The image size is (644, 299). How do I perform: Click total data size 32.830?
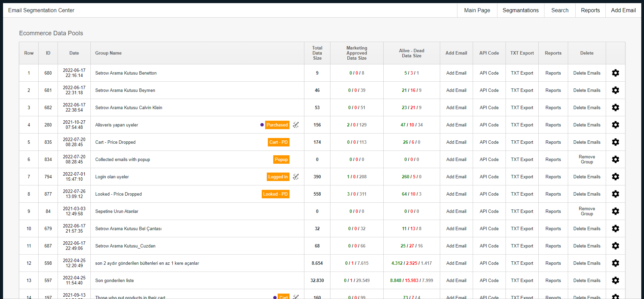click(x=317, y=280)
